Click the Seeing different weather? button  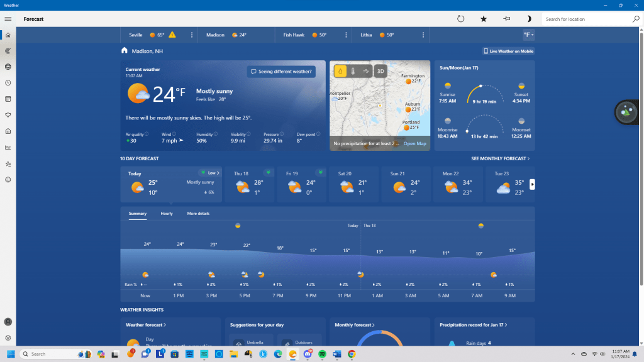click(280, 72)
